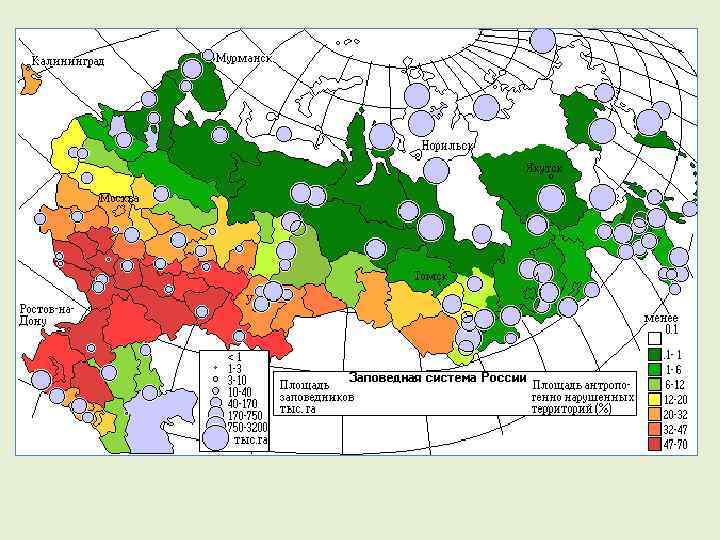The height and width of the screenshot is (540, 720).
Task: Pick the dark green .1-1 legend swatch
Action: pyautogui.click(x=654, y=354)
